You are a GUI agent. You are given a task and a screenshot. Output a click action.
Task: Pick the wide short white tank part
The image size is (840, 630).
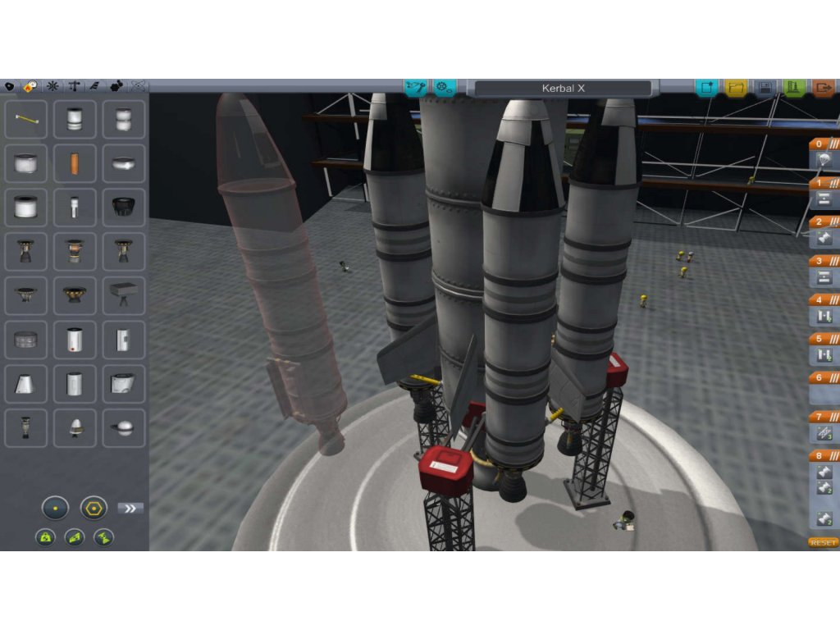[25, 163]
